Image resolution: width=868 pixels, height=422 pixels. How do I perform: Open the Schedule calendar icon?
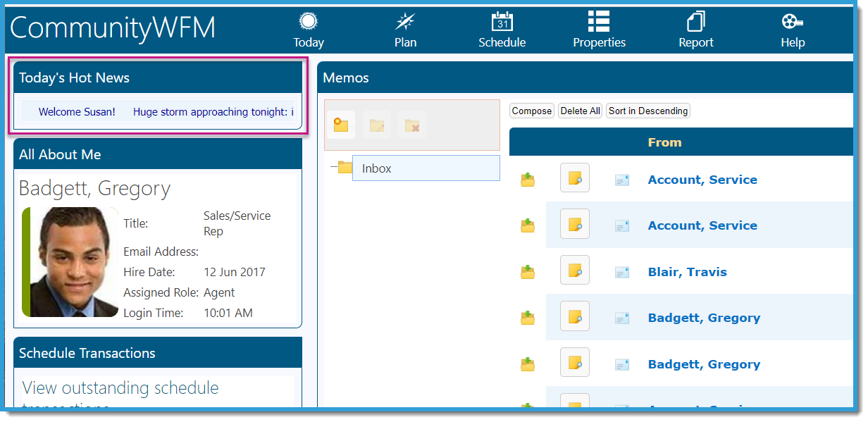[x=502, y=22]
